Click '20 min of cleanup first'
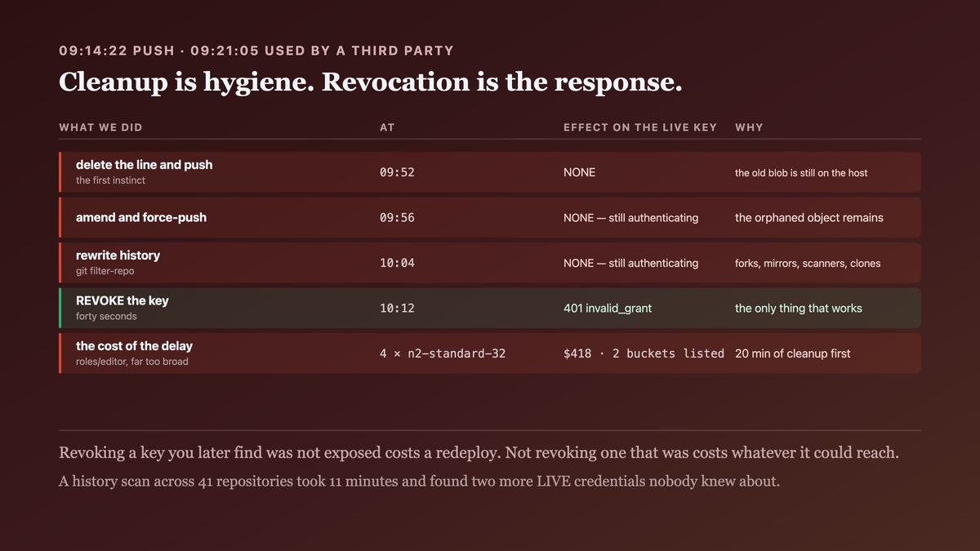This screenshot has width=980, height=551. tap(792, 353)
